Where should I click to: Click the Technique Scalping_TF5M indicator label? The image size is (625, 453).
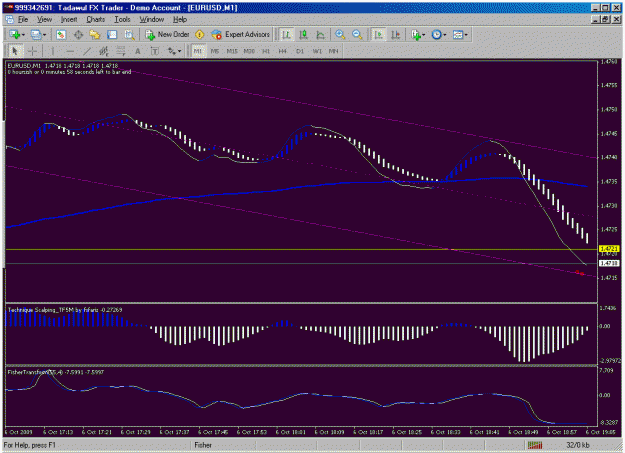click(65, 310)
